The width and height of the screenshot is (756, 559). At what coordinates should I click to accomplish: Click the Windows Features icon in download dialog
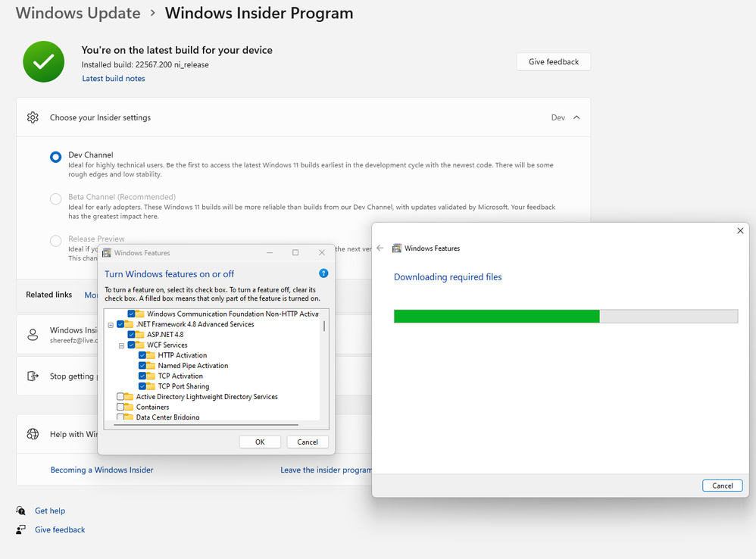(x=397, y=248)
